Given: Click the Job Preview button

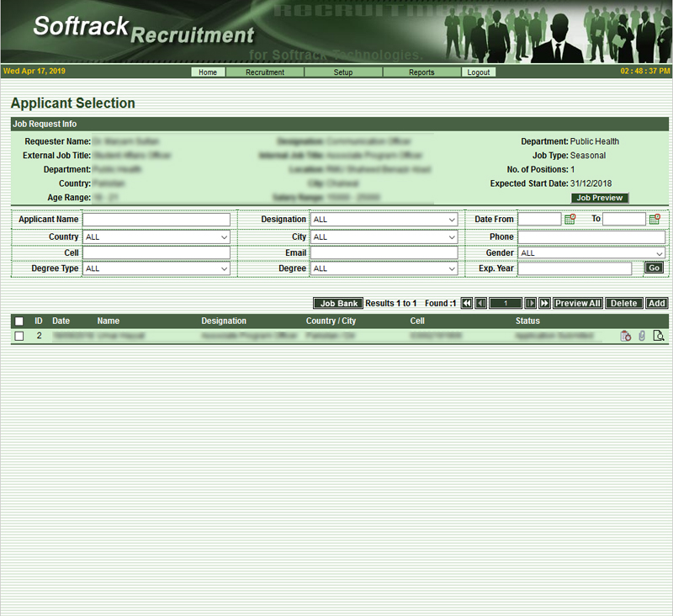Looking at the screenshot, I should 600,198.
